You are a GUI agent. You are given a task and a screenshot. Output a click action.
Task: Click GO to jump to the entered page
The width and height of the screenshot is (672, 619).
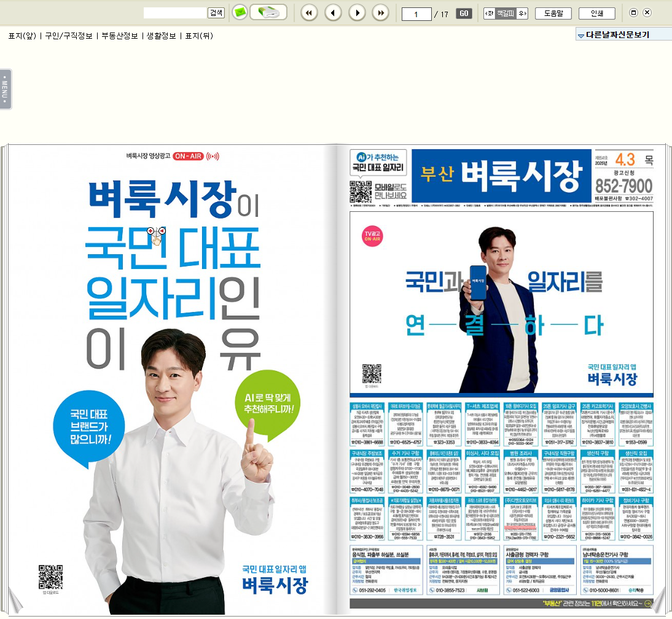[x=463, y=13]
